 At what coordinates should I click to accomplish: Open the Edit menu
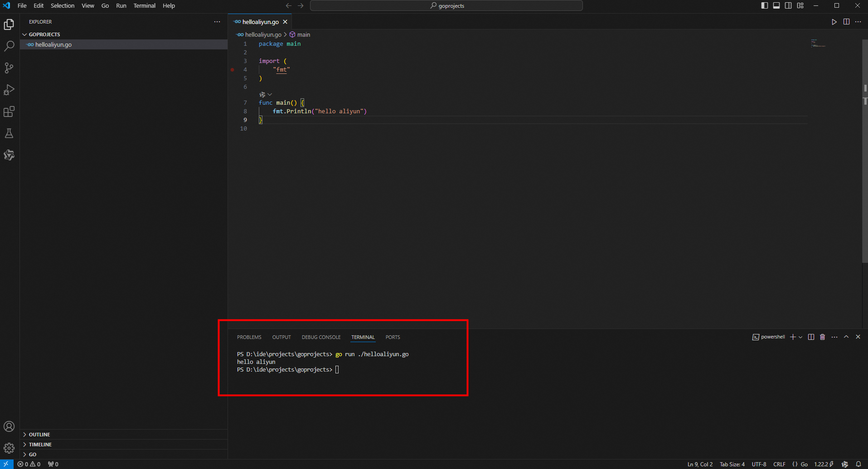pyautogui.click(x=39, y=5)
